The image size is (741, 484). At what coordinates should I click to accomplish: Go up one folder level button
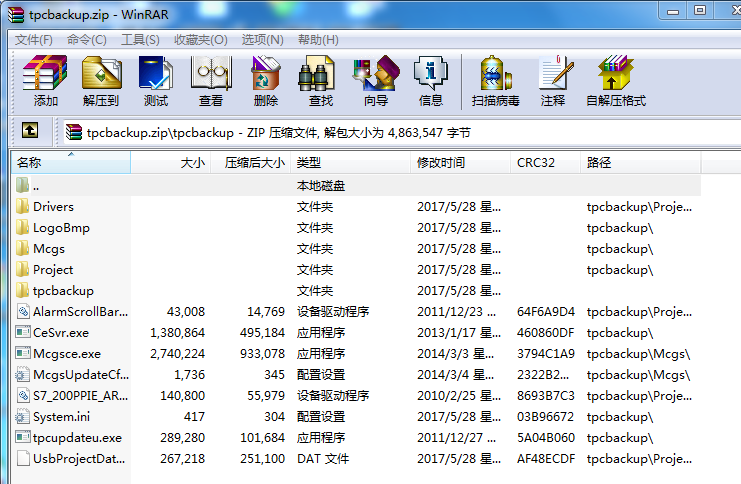(x=30, y=131)
